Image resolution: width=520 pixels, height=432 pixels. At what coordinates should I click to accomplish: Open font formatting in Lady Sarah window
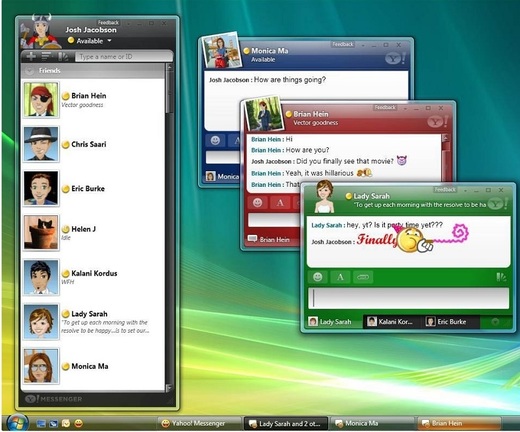pos(340,277)
